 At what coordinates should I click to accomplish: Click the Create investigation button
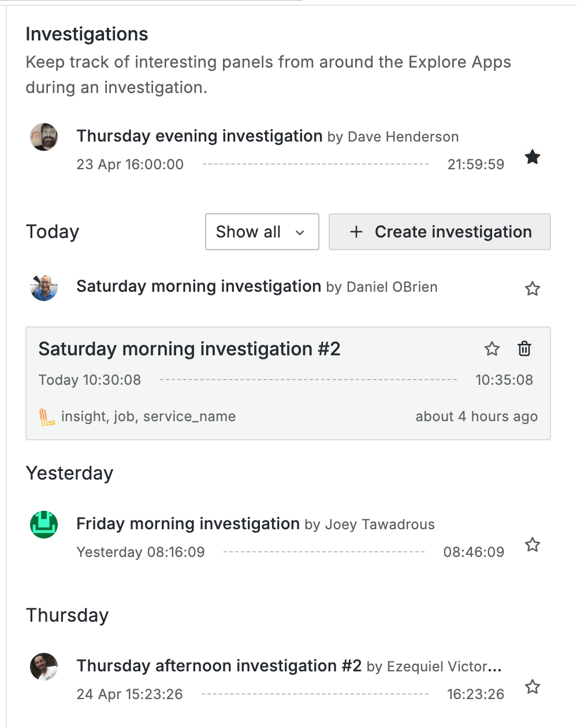point(439,232)
